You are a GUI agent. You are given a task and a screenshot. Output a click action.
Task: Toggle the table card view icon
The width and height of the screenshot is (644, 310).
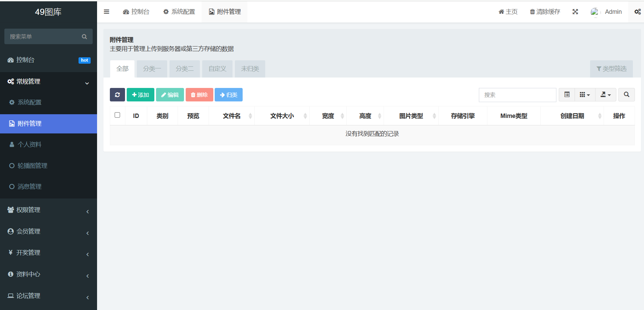coord(567,95)
